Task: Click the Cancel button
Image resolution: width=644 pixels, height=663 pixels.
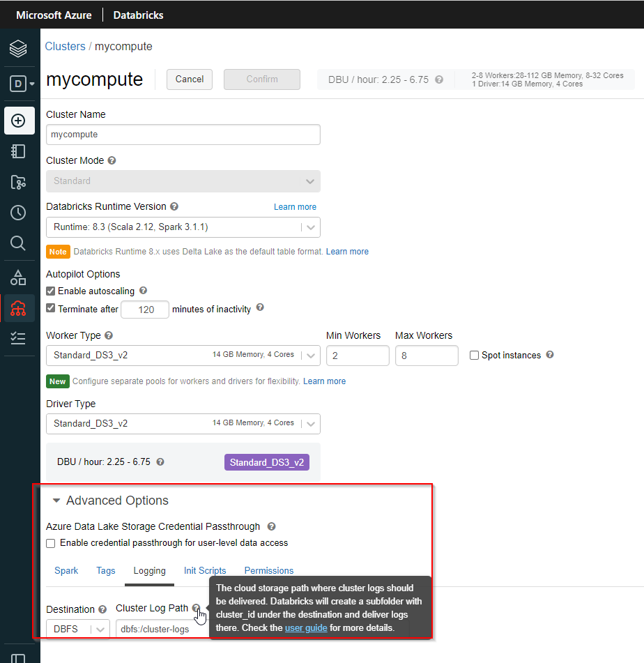Action: tap(190, 79)
